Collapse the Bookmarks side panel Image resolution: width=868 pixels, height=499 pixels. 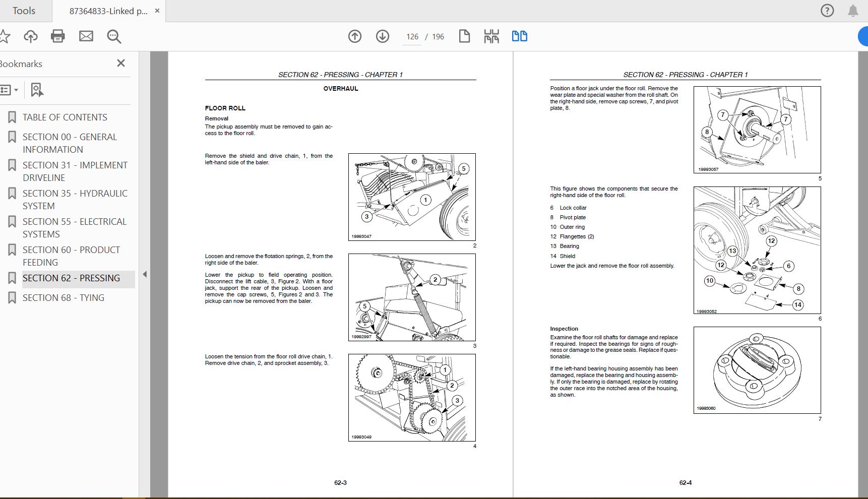(120, 64)
